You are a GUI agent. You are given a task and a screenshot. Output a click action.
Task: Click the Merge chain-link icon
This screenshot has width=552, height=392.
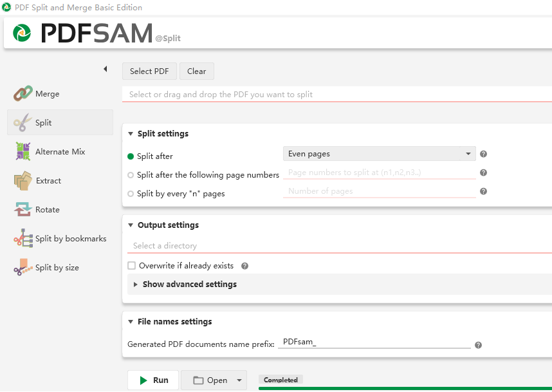tap(23, 94)
